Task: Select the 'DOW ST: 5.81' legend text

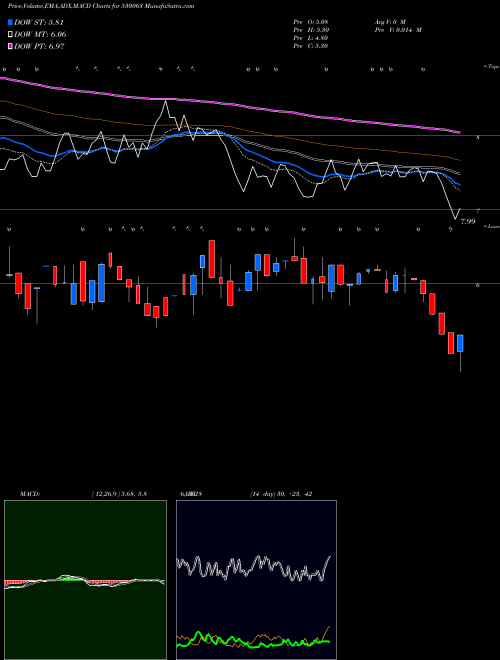Action: 39,22
